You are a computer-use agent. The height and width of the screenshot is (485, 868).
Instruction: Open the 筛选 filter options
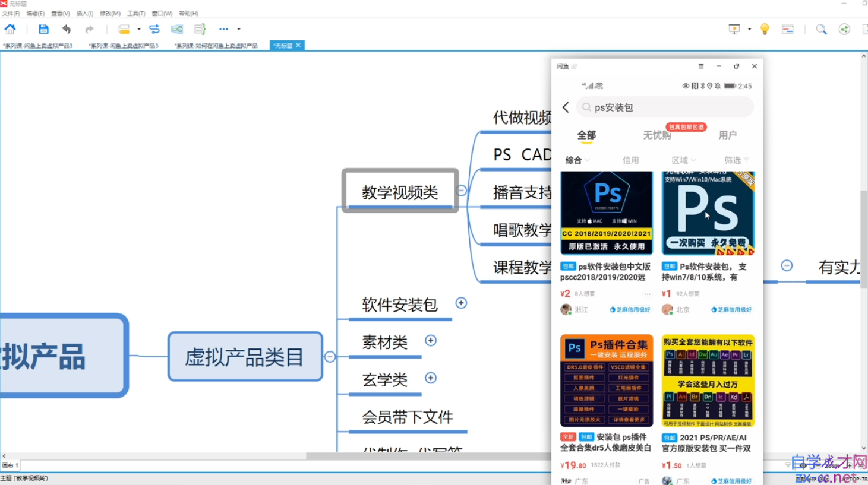coord(737,160)
